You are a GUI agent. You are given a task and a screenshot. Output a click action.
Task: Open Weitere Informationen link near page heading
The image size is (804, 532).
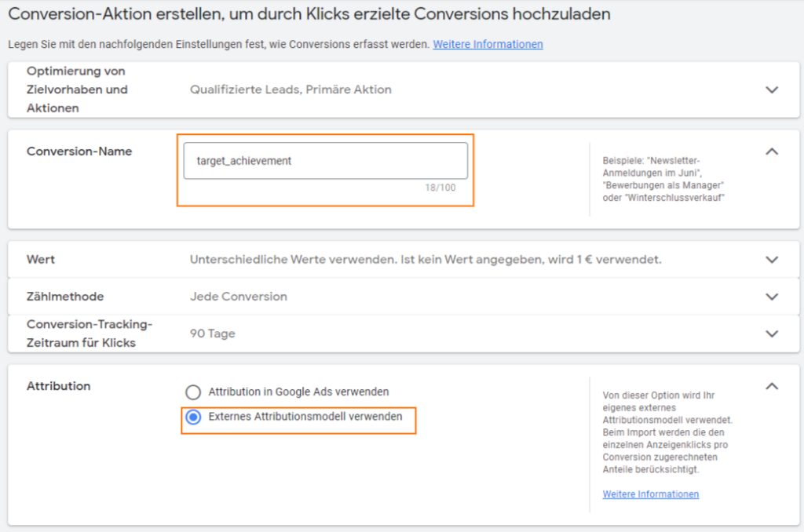pyautogui.click(x=488, y=44)
